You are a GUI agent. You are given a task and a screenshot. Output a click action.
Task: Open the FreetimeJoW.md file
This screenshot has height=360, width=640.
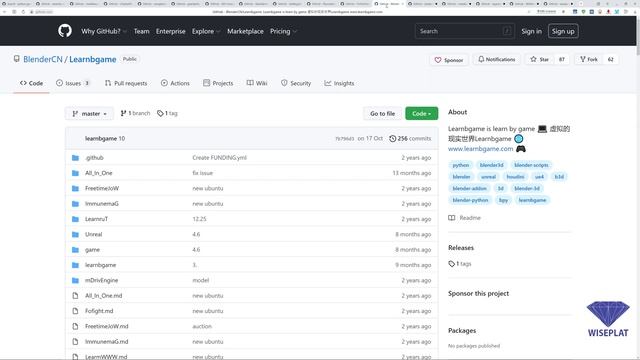click(x=107, y=326)
